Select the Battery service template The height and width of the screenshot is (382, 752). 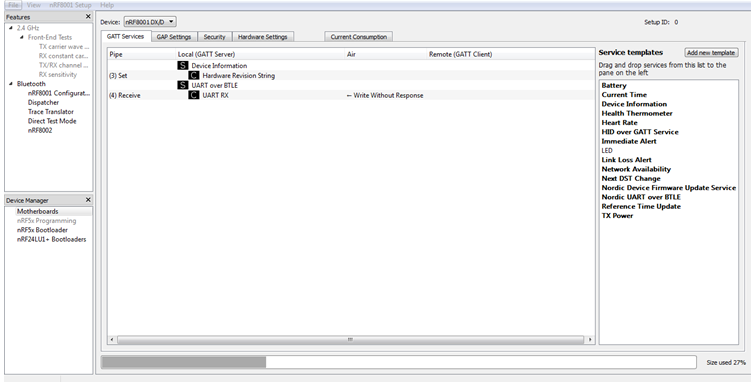click(x=614, y=85)
